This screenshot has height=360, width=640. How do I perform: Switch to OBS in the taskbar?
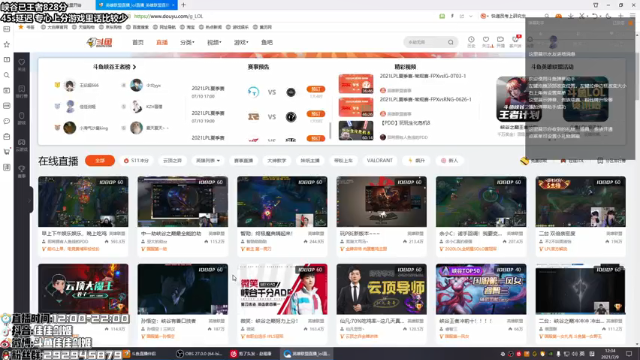199,354
